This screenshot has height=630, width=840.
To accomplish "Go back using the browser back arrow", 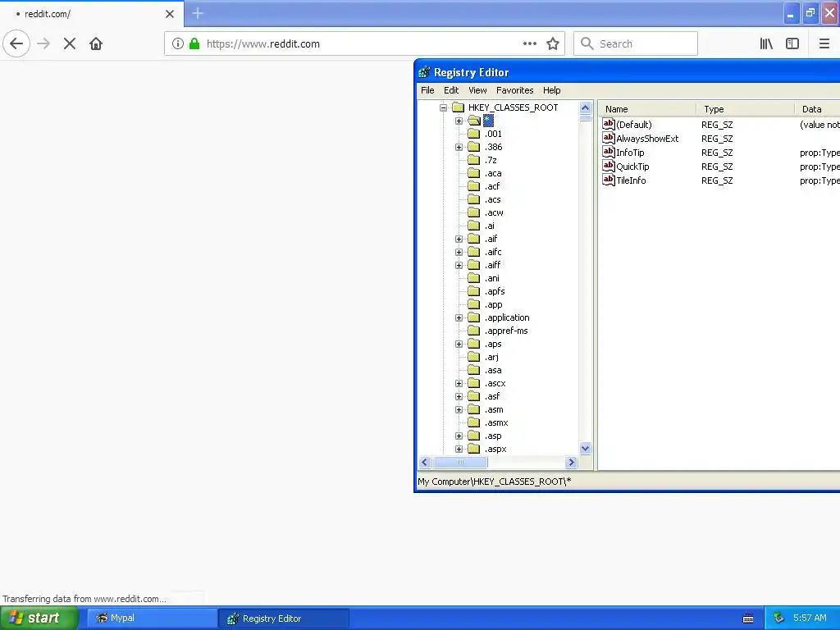I will 16,44.
